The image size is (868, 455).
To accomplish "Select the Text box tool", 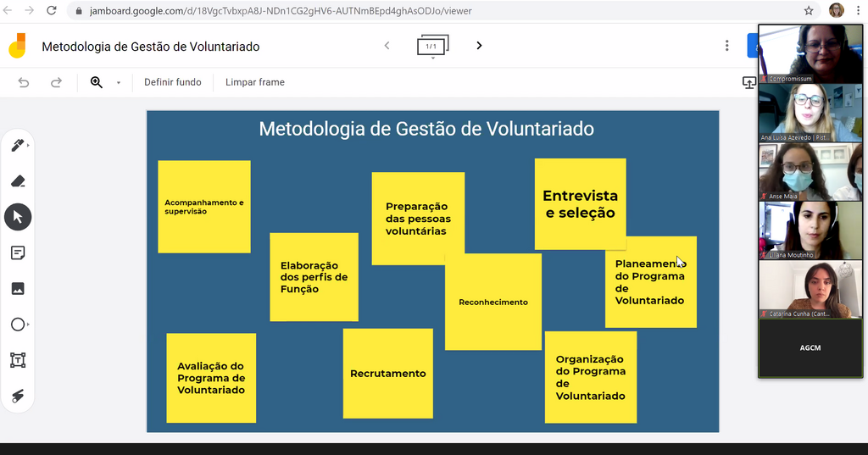I will (18, 360).
